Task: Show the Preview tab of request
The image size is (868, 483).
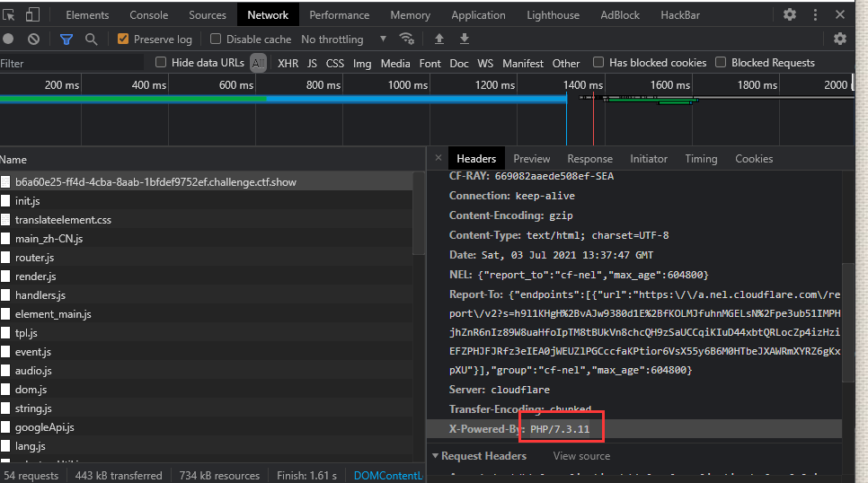Action: coord(531,159)
